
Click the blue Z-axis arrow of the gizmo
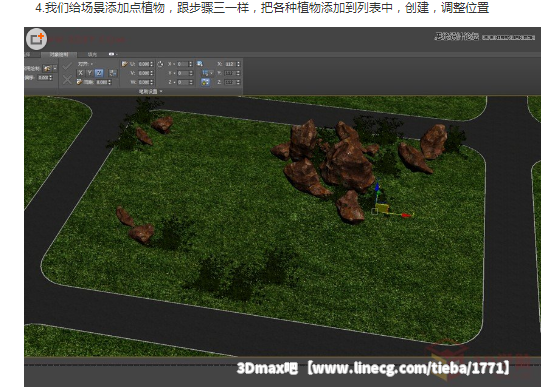377,187
